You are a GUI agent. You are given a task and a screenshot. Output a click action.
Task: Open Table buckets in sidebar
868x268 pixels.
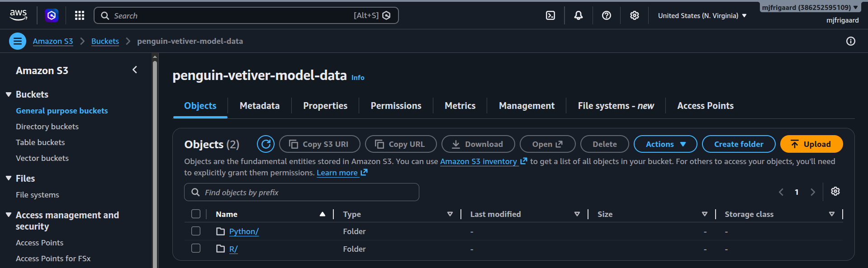click(x=40, y=142)
